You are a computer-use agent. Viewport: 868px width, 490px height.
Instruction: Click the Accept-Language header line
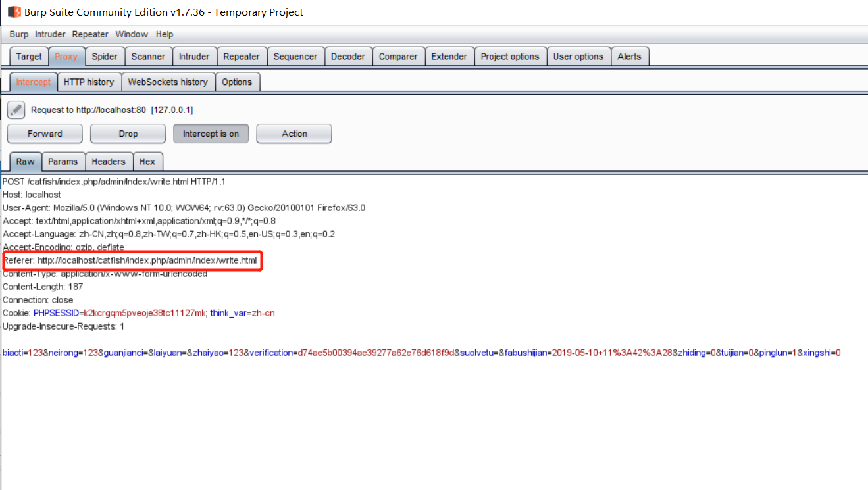point(168,234)
